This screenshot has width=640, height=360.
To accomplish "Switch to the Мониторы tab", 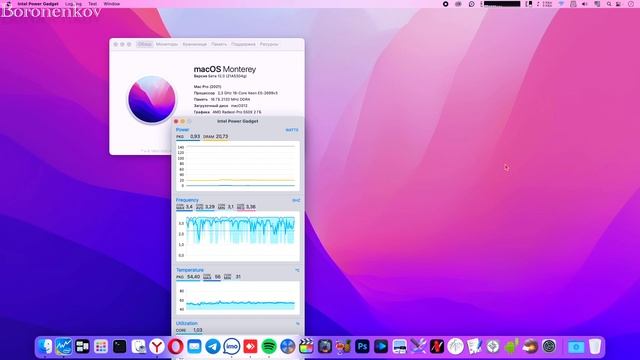I will point(167,44).
